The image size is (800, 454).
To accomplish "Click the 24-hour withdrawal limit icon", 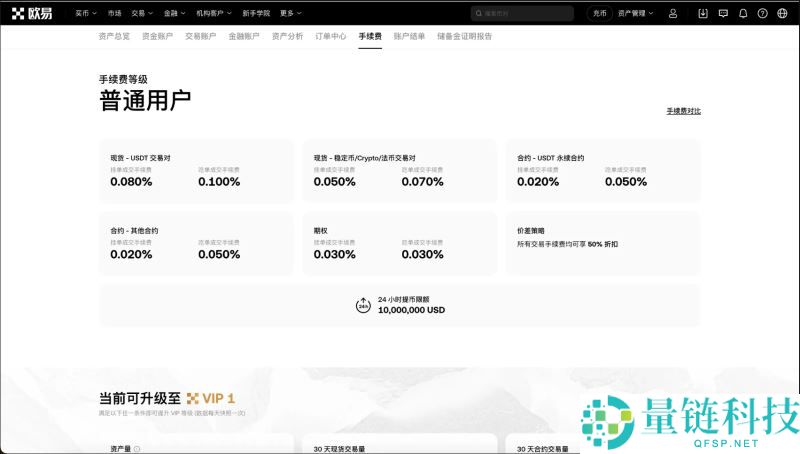I will point(363,305).
